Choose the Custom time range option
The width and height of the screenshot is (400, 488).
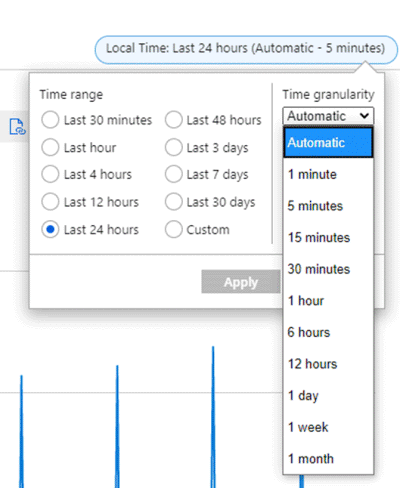point(174,229)
